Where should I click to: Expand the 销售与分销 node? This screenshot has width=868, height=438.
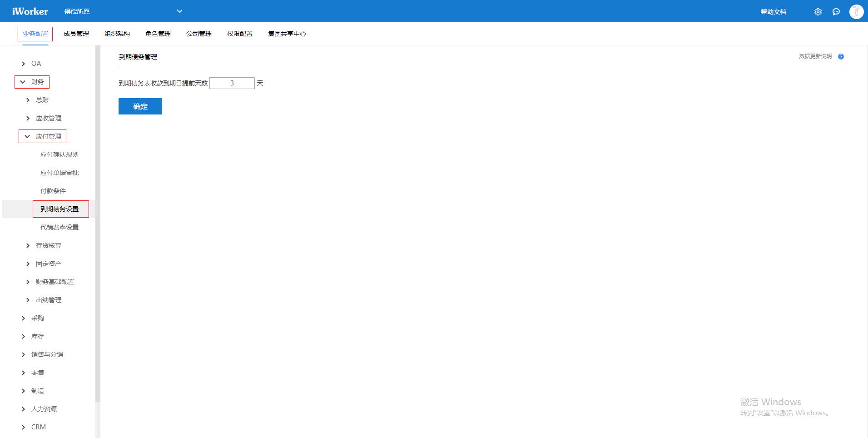coord(23,354)
